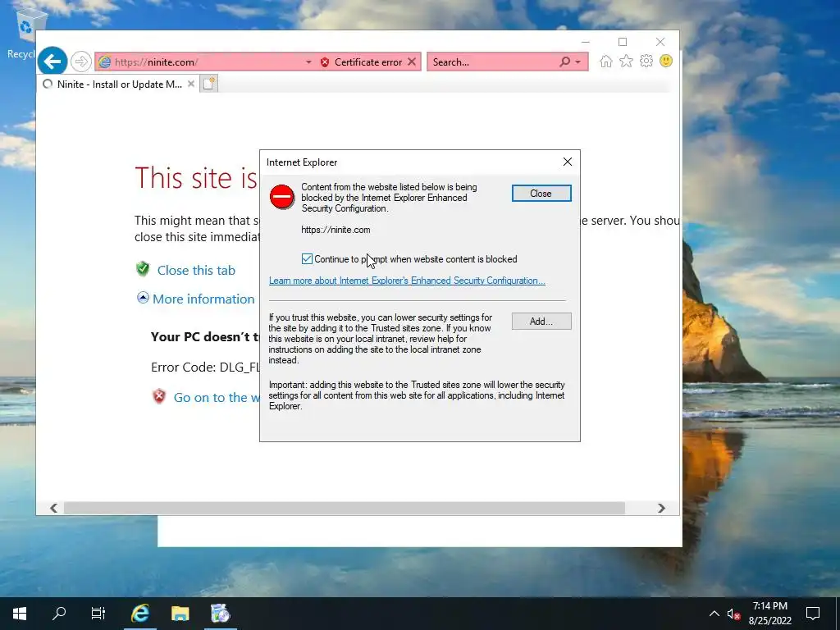The height and width of the screenshot is (630, 840).
Task: Click the red Certificate error shield icon
Action: [325, 62]
